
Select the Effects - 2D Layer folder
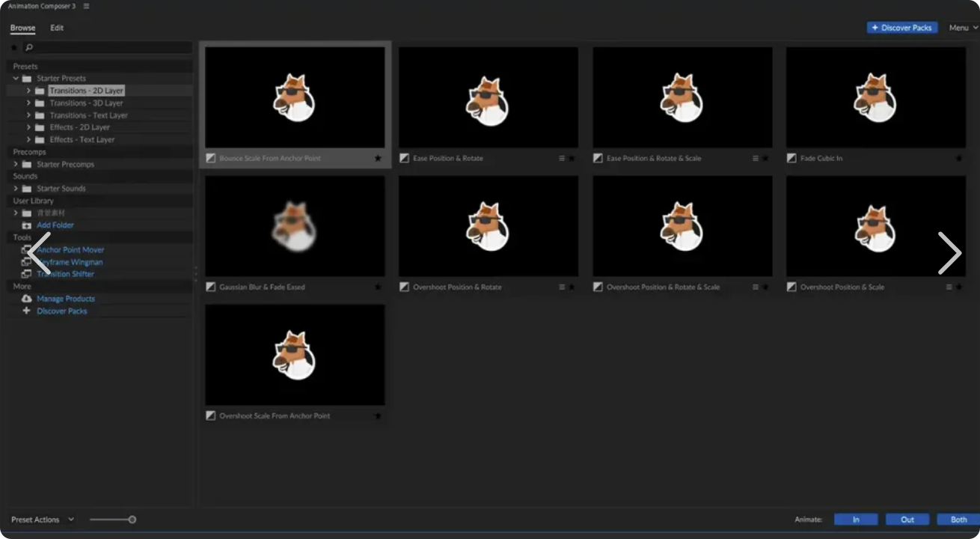[80, 127]
